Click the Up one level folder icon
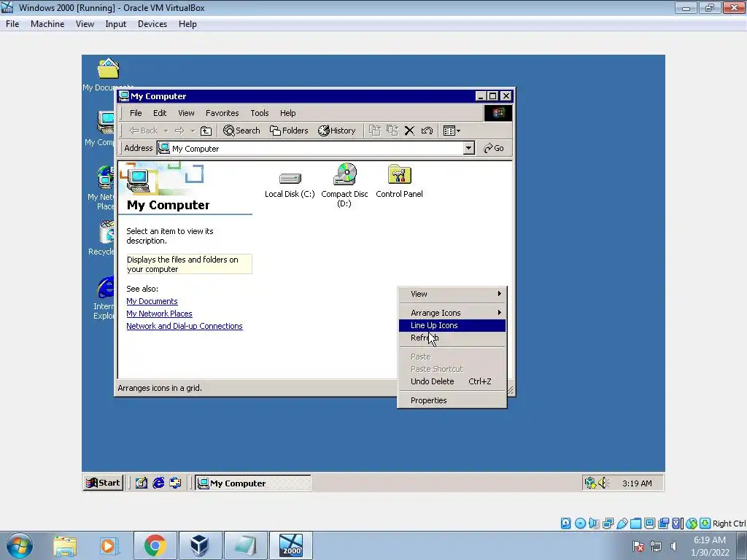Viewport: 747px width, 560px height. (206, 131)
